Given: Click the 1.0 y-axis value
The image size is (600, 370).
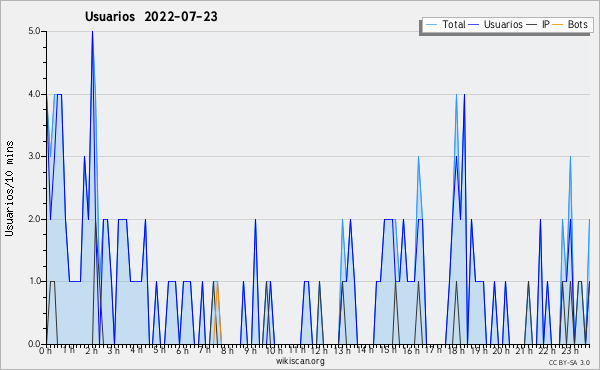Looking at the screenshot, I should pyautogui.click(x=34, y=281).
